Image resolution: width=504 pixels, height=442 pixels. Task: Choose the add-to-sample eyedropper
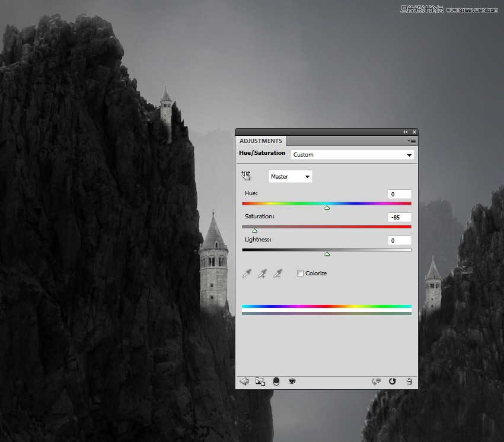point(262,274)
